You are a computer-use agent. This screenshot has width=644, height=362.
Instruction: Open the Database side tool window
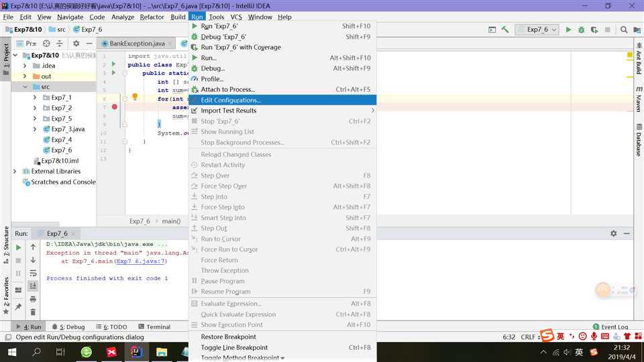click(x=639, y=140)
